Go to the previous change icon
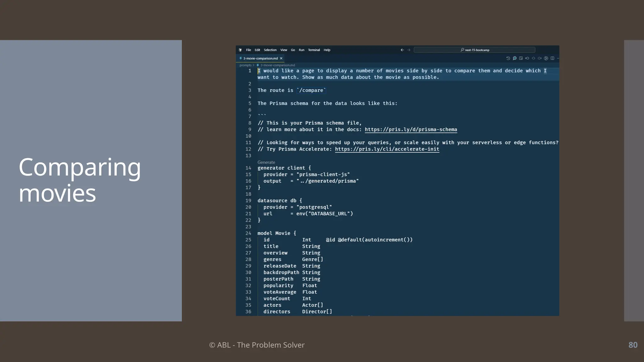 tap(527, 58)
